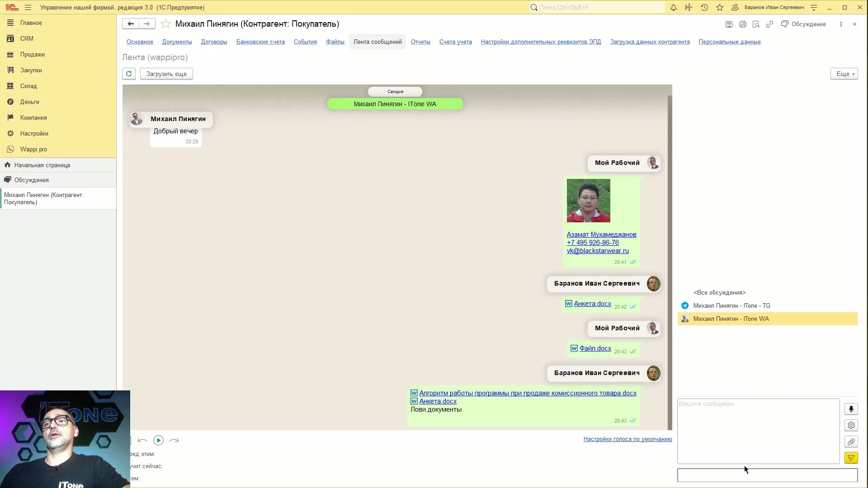Screen dimensions: 868x488
Task: Click email vk@blackstarwear.ru link
Action: pos(598,251)
